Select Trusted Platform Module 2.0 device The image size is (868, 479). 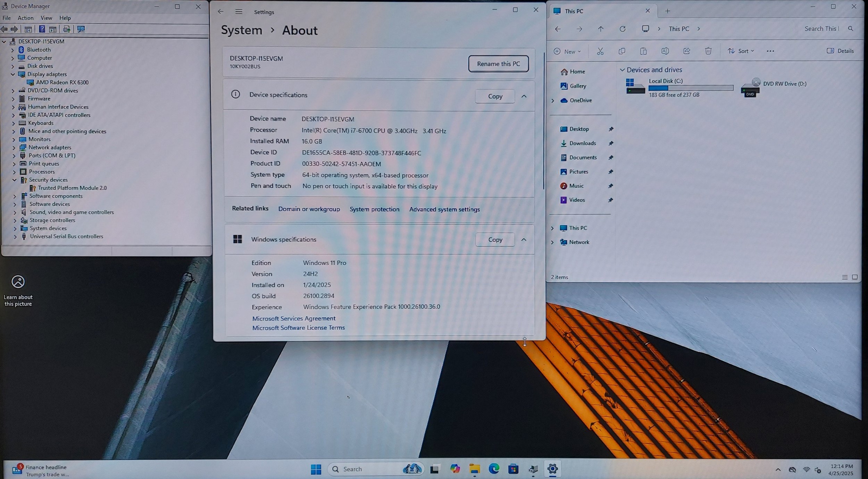click(72, 188)
